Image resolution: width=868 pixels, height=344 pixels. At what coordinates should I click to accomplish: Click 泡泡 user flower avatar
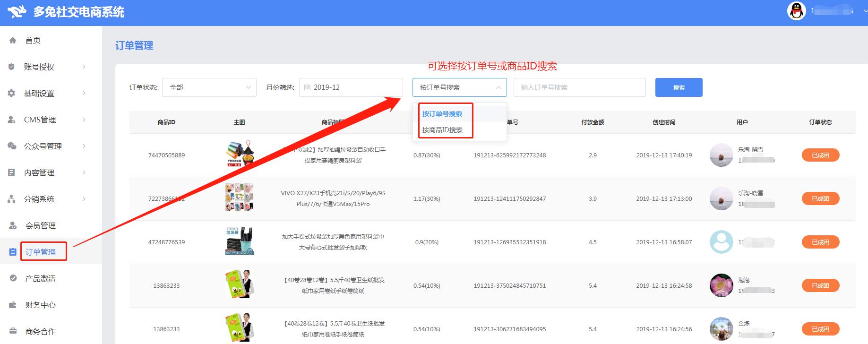click(x=722, y=285)
